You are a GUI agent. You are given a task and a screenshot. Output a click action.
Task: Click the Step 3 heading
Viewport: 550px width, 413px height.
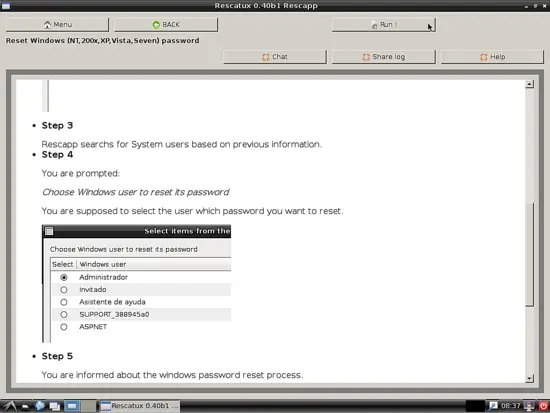point(57,126)
